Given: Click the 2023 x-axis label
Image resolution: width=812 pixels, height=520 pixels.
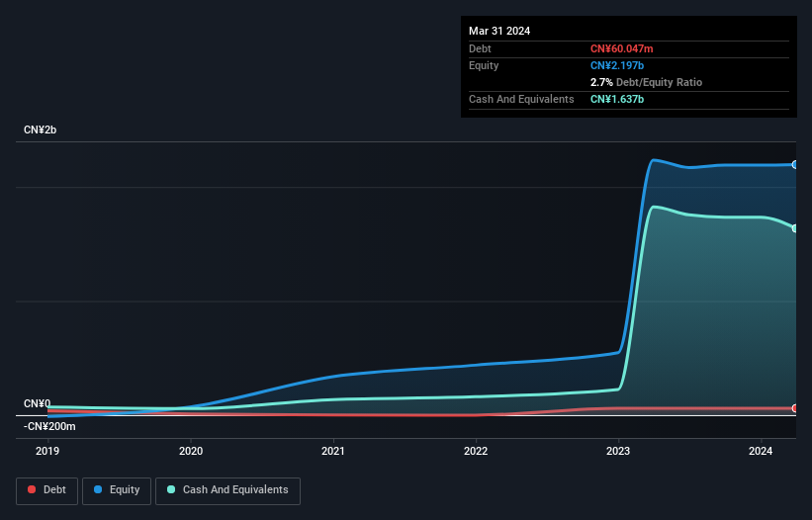Looking at the screenshot, I should click(618, 451).
